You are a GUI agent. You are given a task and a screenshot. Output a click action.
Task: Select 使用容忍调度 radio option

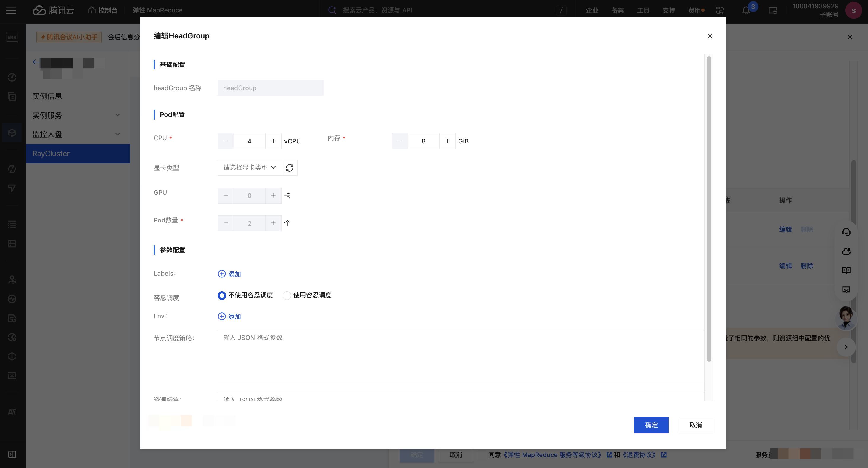coord(286,295)
